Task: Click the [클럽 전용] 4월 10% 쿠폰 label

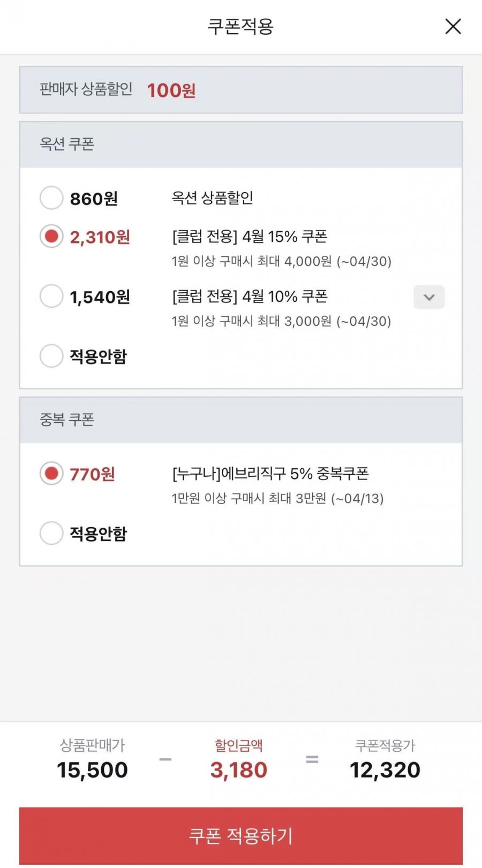Action: 250,296
